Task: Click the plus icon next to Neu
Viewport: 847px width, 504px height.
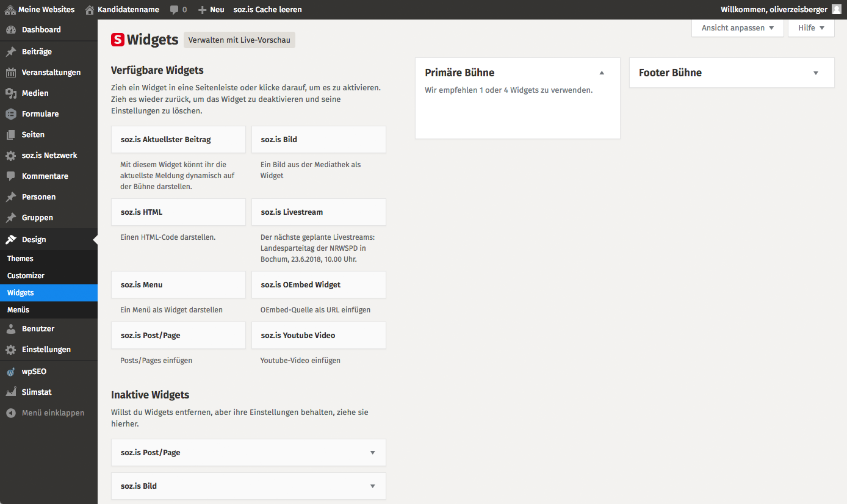Action: coord(203,10)
